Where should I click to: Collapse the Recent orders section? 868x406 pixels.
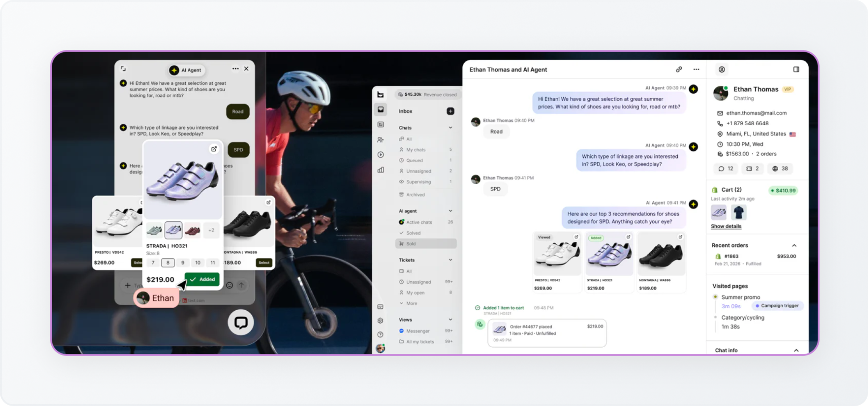point(794,246)
